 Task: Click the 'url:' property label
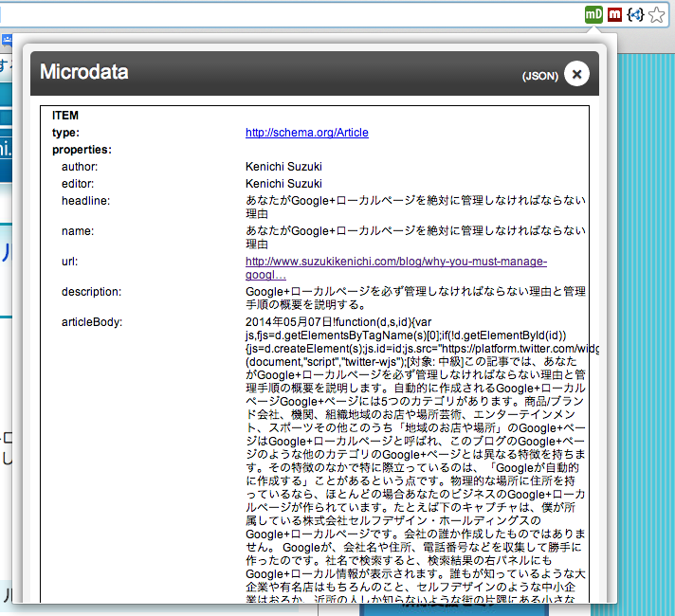pyautogui.click(x=70, y=262)
